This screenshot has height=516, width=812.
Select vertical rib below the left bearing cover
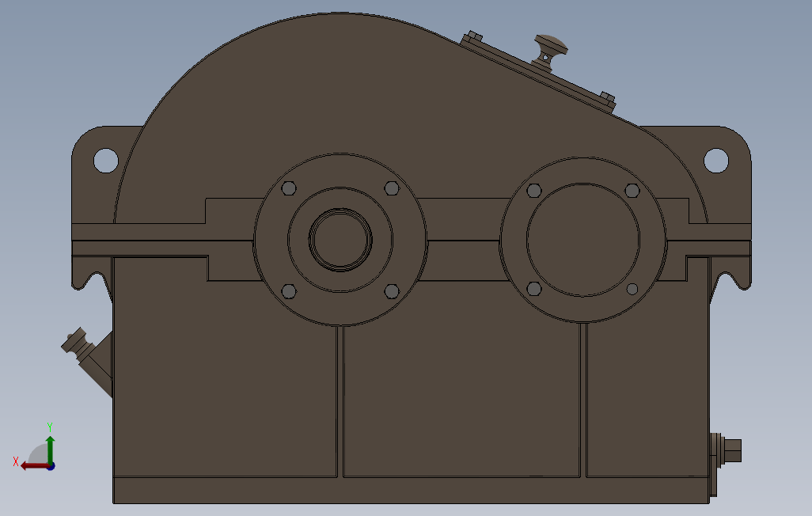(340, 401)
